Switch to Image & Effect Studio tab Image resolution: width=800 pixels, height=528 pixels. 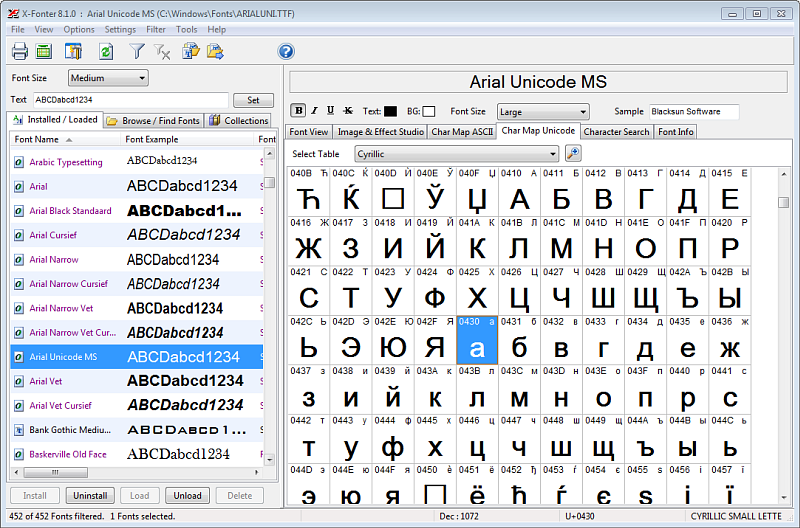381,132
